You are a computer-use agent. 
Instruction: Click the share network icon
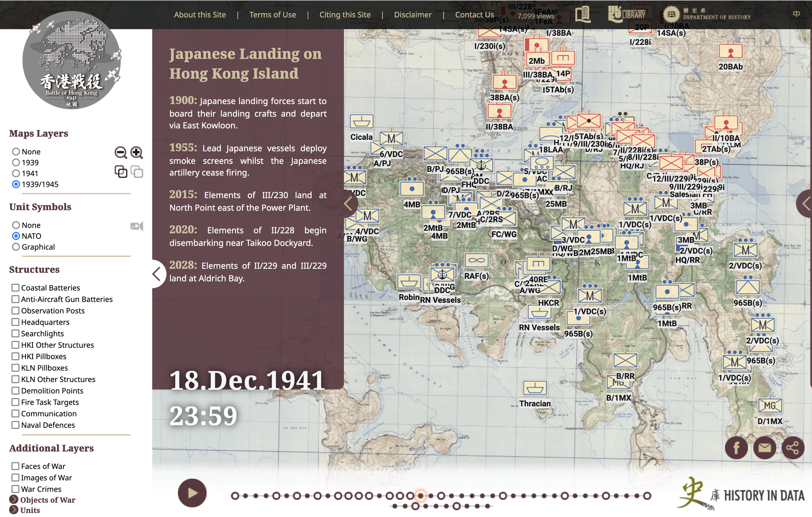click(x=793, y=448)
